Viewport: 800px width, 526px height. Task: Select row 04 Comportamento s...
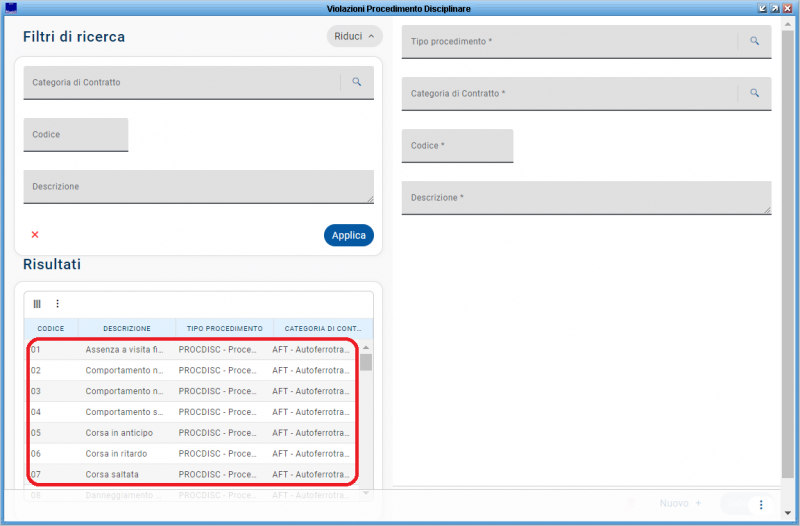[x=192, y=412]
